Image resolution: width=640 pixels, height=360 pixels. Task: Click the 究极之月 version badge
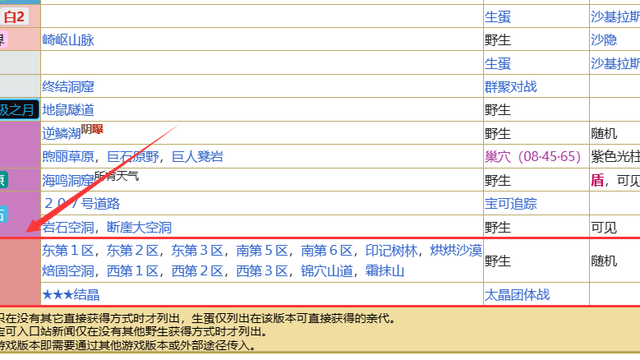(19, 109)
